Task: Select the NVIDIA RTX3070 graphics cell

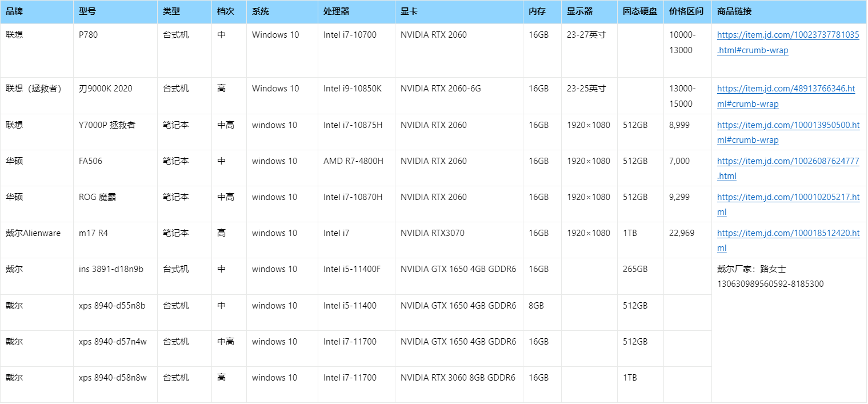Action: tap(432, 233)
